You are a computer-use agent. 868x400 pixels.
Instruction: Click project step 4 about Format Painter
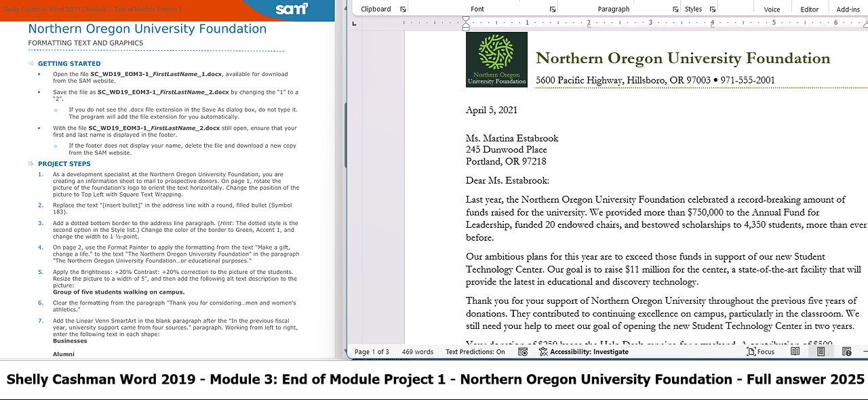tap(176, 254)
